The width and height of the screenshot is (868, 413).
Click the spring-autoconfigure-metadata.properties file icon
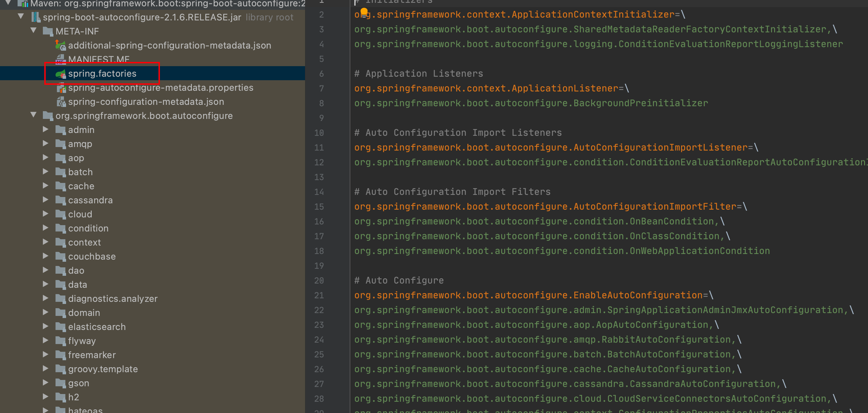(61, 88)
